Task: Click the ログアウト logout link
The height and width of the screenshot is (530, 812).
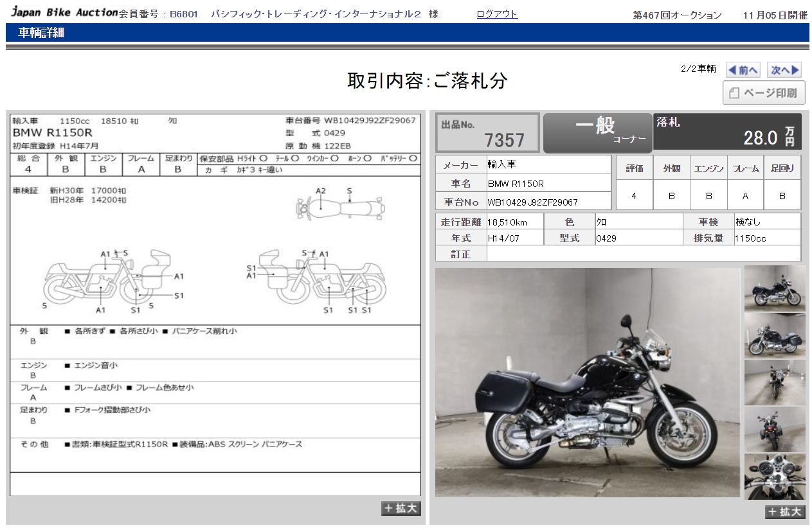Action: pyautogui.click(x=497, y=14)
